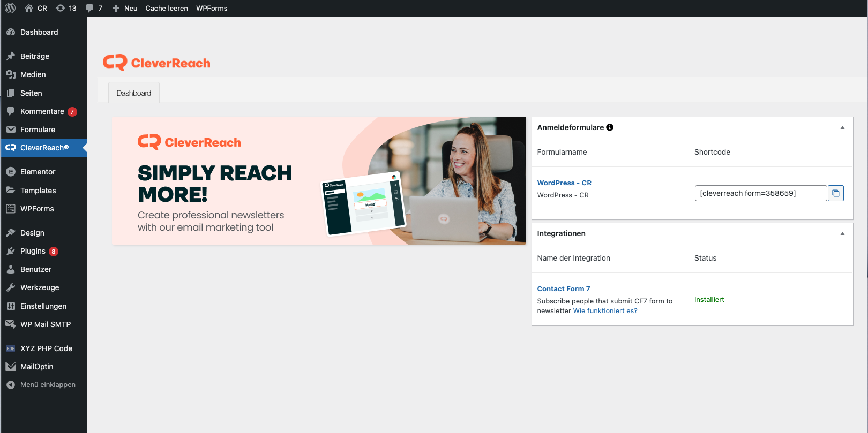The width and height of the screenshot is (868, 433).
Task: Open the Plugins menu item
Action: 33,251
